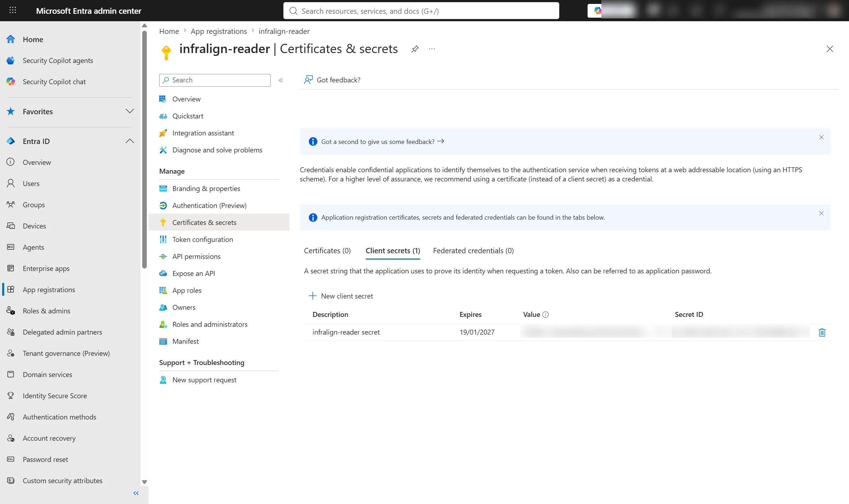The width and height of the screenshot is (849, 504).
Task: Click the left navigation scrollbar thumb
Action: pyautogui.click(x=144, y=150)
